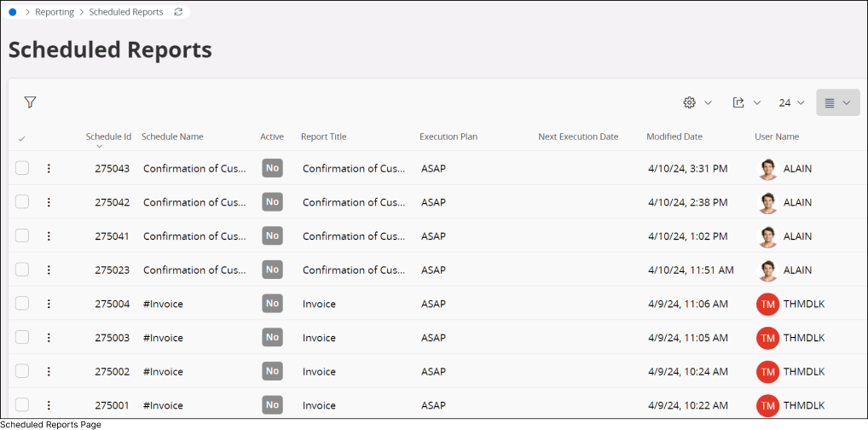Click Scheduled Reports breadcrumb link
The image size is (868, 430).
(126, 12)
